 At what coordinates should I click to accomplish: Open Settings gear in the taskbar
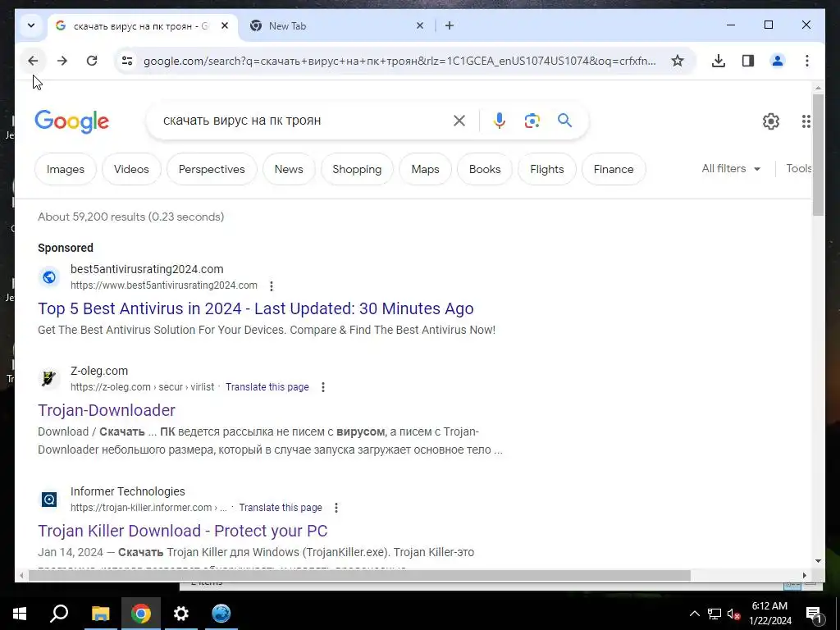point(181,614)
